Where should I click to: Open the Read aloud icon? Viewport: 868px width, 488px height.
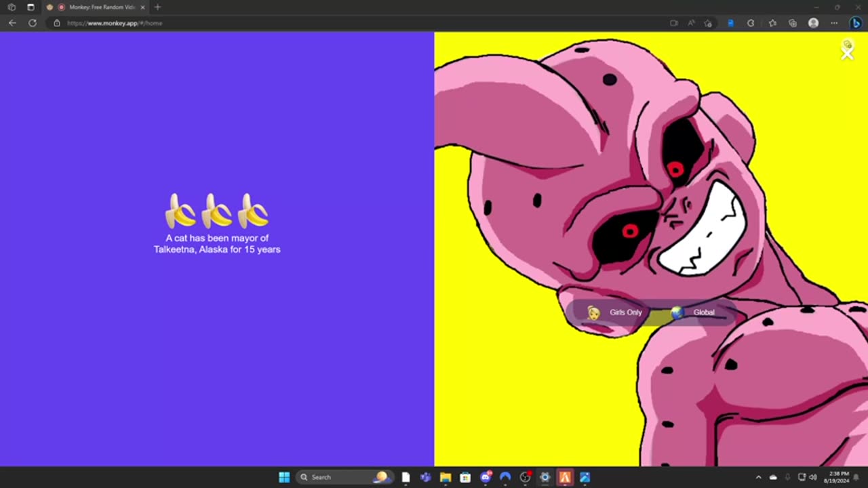click(691, 23)
